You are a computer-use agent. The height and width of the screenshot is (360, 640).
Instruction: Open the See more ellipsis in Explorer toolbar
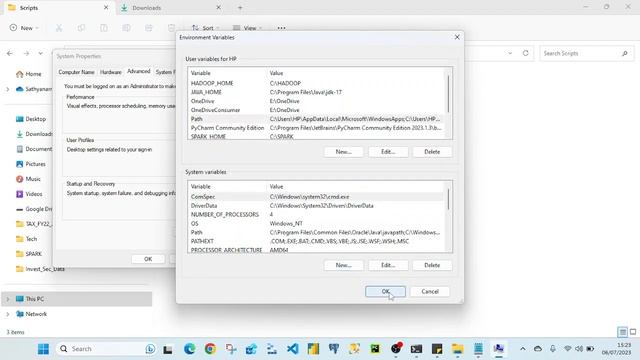[281, 28]
